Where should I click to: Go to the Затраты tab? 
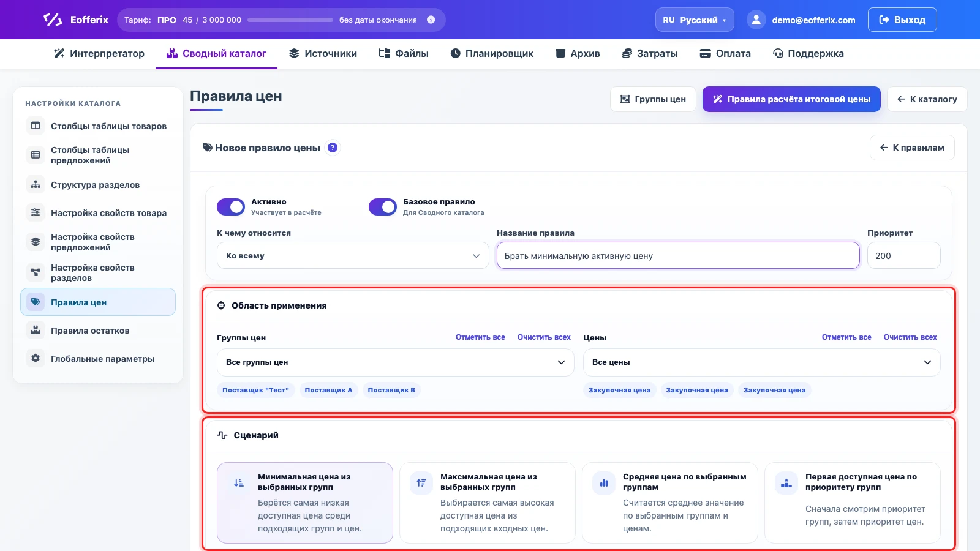[650, 53]
